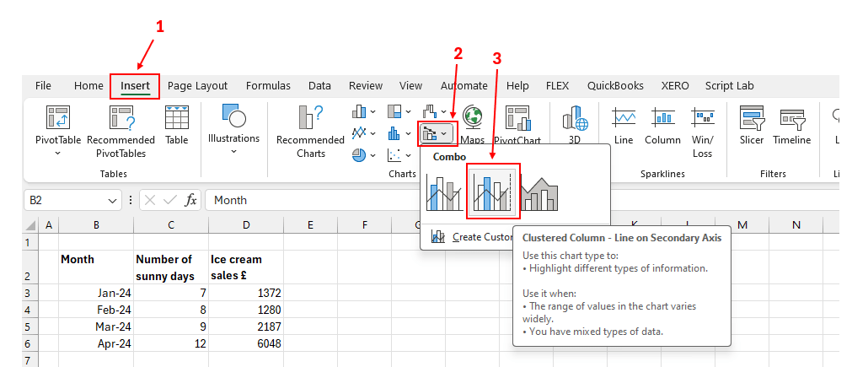Open the Formulas ribbon tab
The width and height of the screenshot is (868, 367).
268,86
